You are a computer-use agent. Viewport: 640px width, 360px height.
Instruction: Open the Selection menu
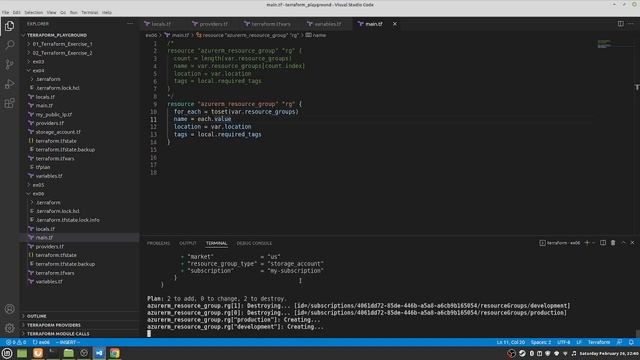point(33,13)
